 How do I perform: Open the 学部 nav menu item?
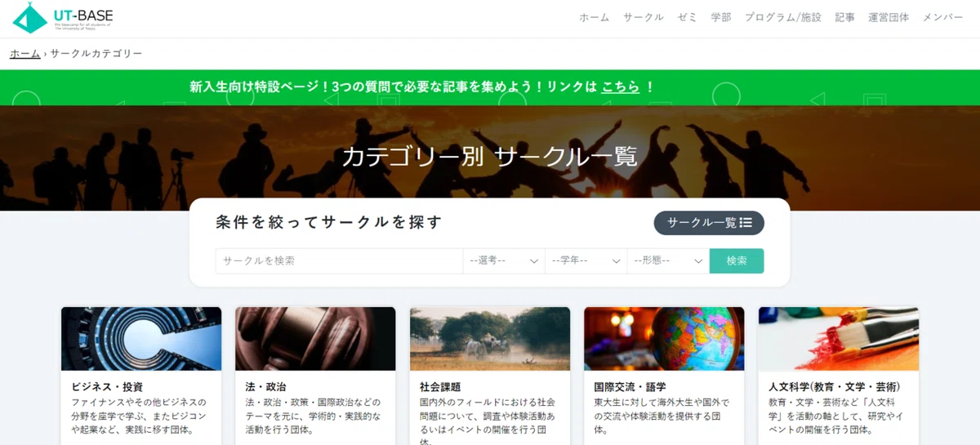click(x=721, y=17)
